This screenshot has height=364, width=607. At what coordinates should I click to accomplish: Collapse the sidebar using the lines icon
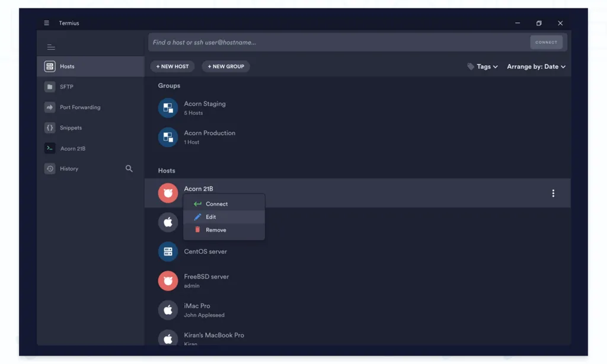[x=51, y=47]
